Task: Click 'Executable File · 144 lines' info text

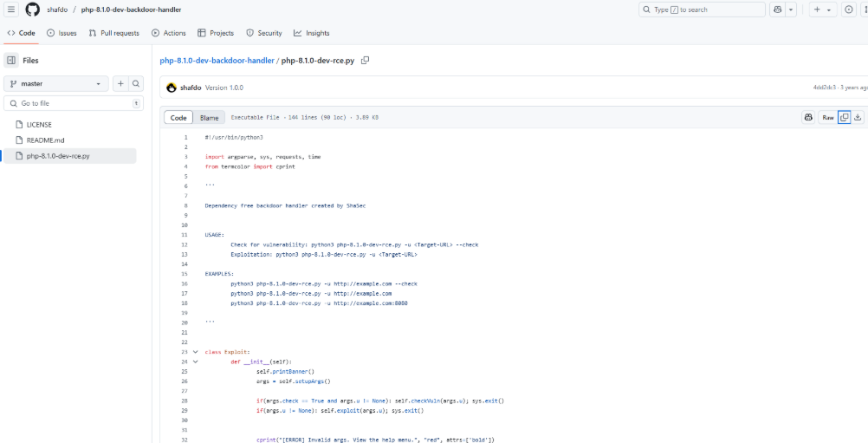Action: [304, 117]
